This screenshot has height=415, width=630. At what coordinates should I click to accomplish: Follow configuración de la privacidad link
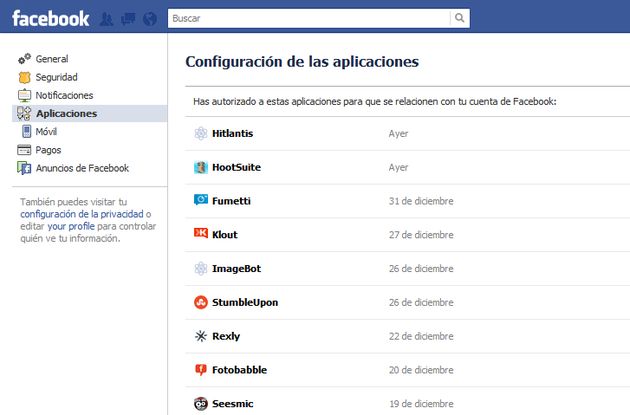coord(82,214)
